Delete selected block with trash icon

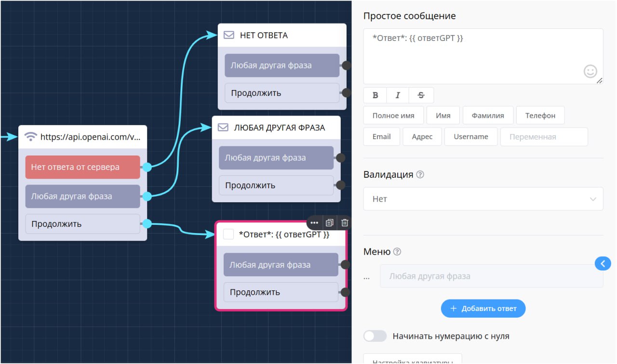(345, 222)
